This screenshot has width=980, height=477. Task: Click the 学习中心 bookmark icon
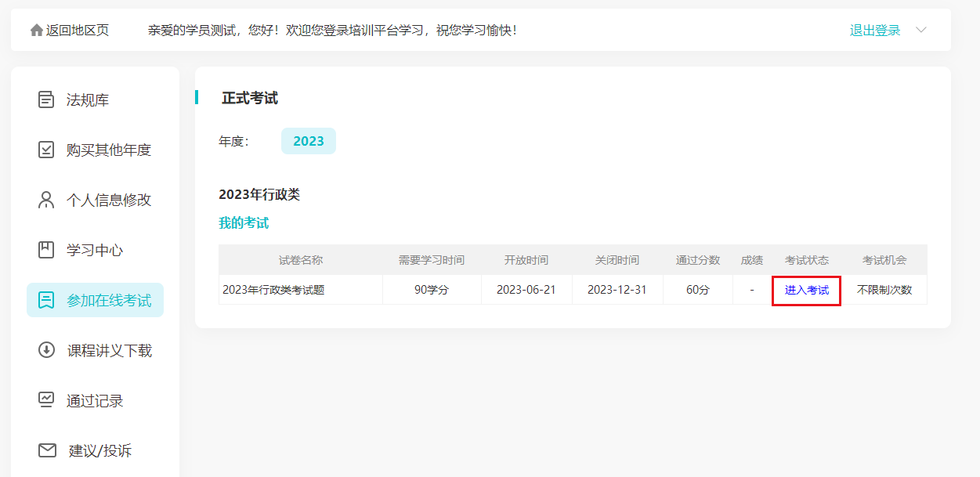point(46,250)
